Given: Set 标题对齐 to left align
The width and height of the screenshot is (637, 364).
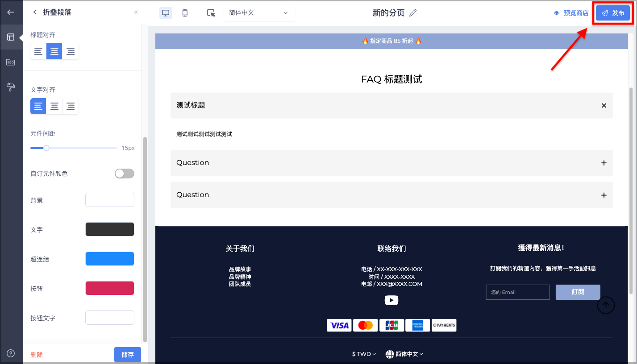Looking at the screenshot, I should (x=38, y=52).
